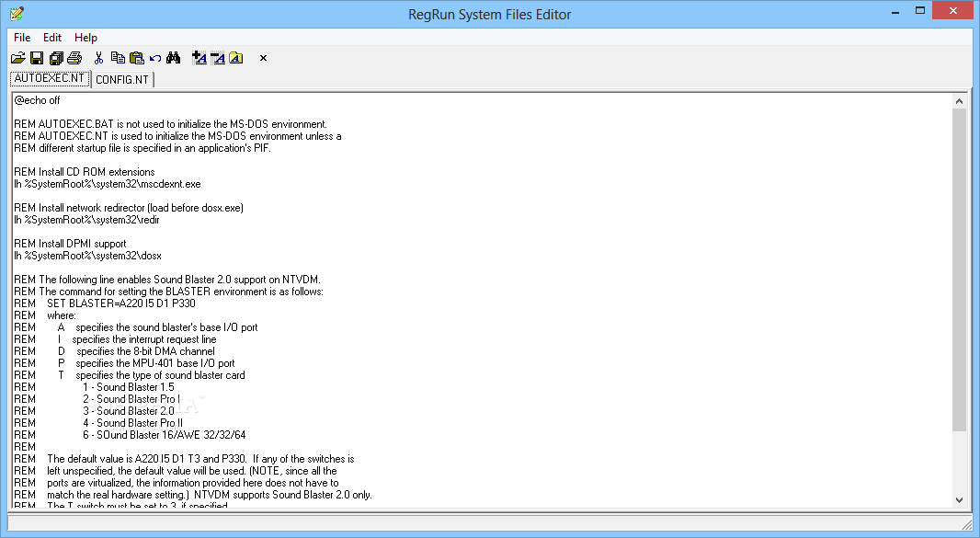Decrease font size with minus-A icon
This screenshot has width=980, height=538.
click(218, 58)
